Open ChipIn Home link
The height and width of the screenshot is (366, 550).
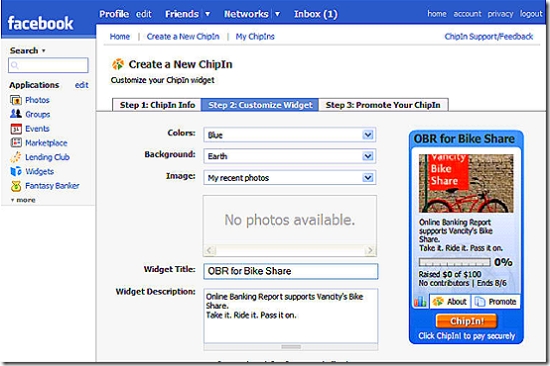(x=120, y=36)
